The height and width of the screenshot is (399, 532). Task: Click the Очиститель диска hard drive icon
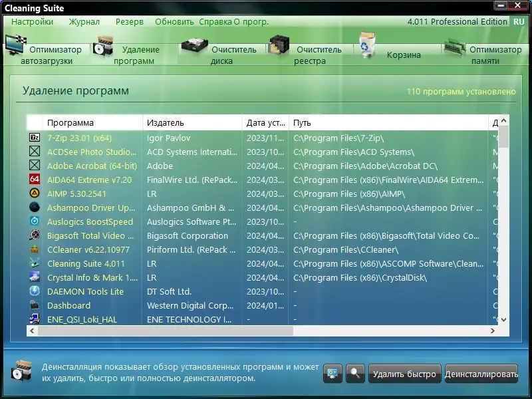click(194, 45)
